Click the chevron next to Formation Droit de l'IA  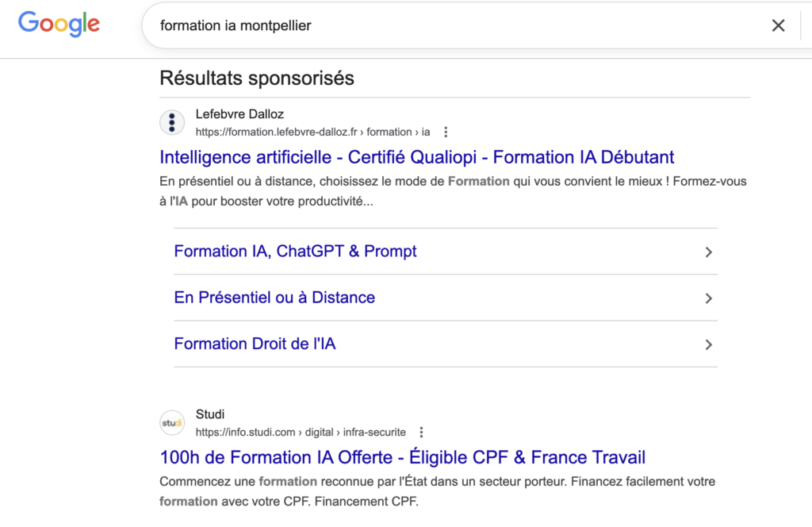tap(708, 344)
